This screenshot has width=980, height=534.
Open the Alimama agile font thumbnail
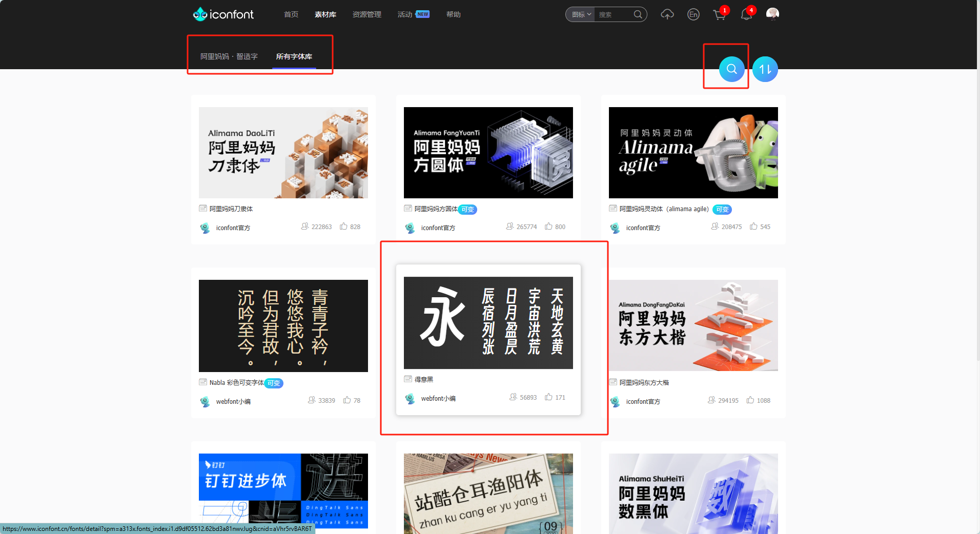click(x=693, y=153)
